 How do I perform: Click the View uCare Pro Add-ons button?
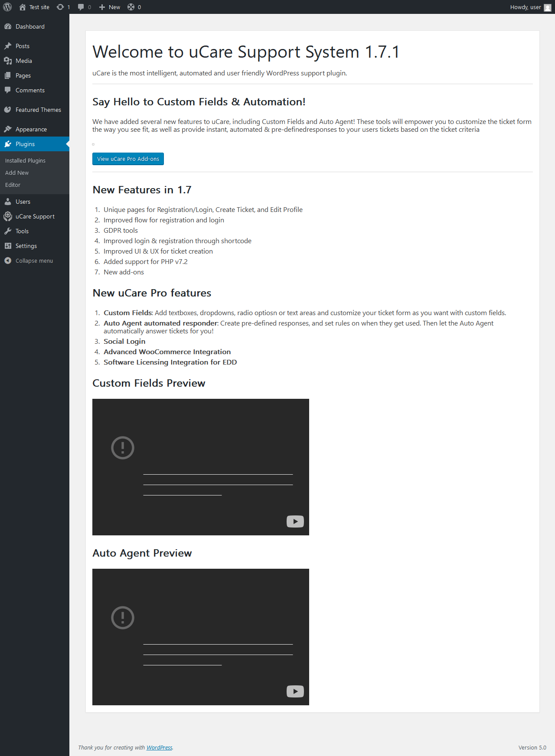coord(128,159)
